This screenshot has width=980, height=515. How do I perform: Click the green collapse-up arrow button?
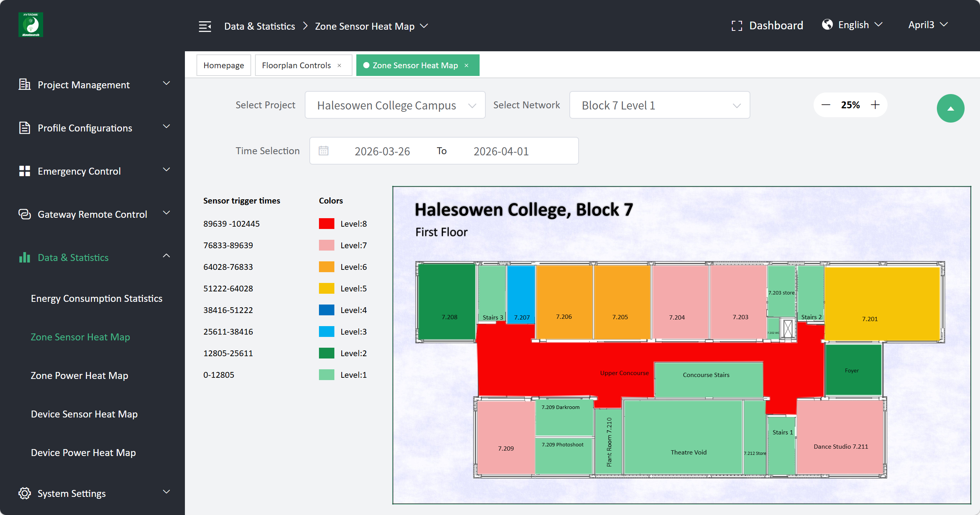(951, 108)
